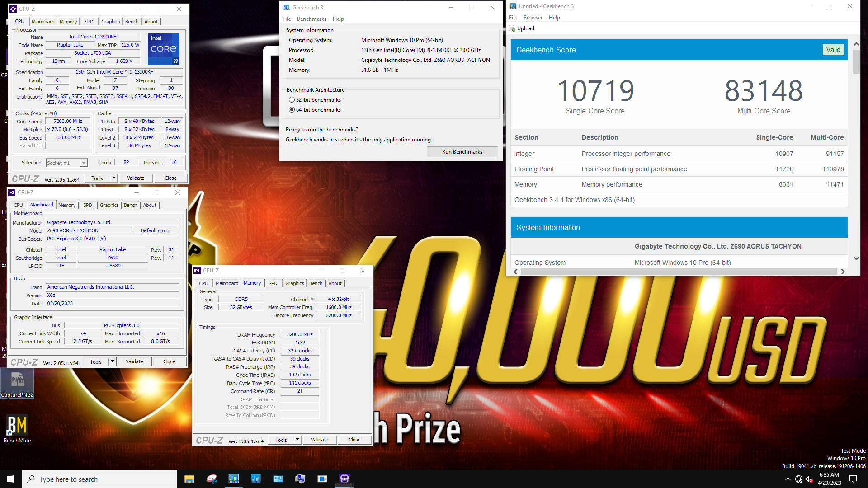Expand Tools arrow in CPU-Z Memory window

click(x=298, y=440)
